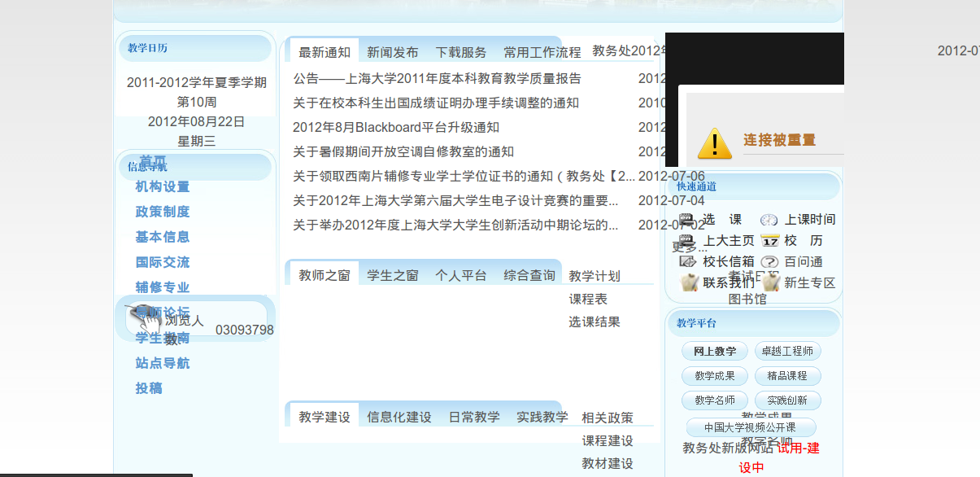Open 2011年度本科教育教学质量报告 notice
Image resolution: width=980 pixels, height=477 pixels.
pos(438,79)
